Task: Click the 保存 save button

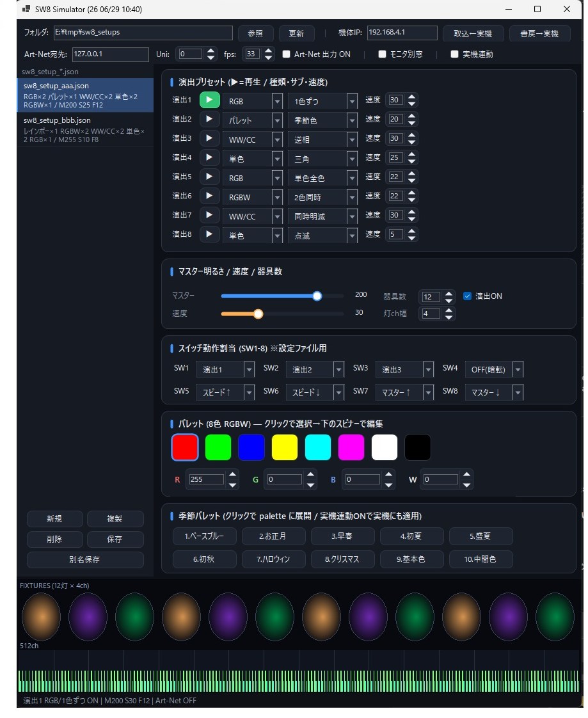Action: pyautogui.click(x=115, y=539)
